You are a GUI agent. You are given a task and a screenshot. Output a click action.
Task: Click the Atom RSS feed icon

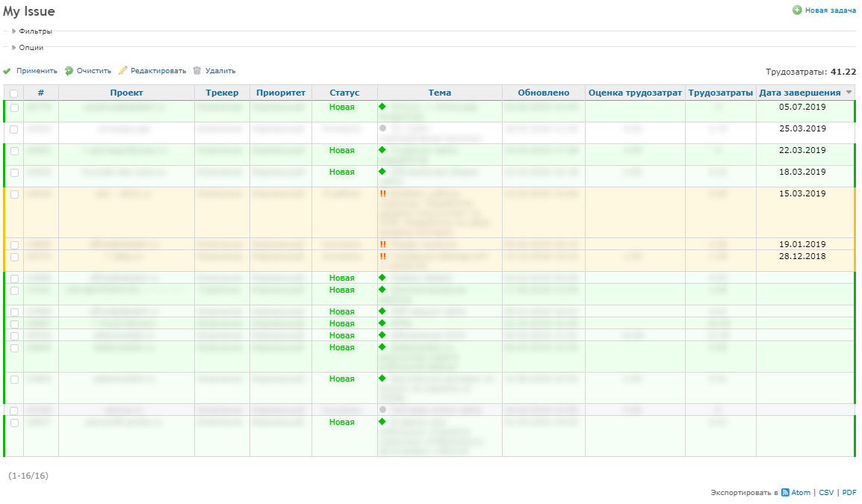click(785, 493)
